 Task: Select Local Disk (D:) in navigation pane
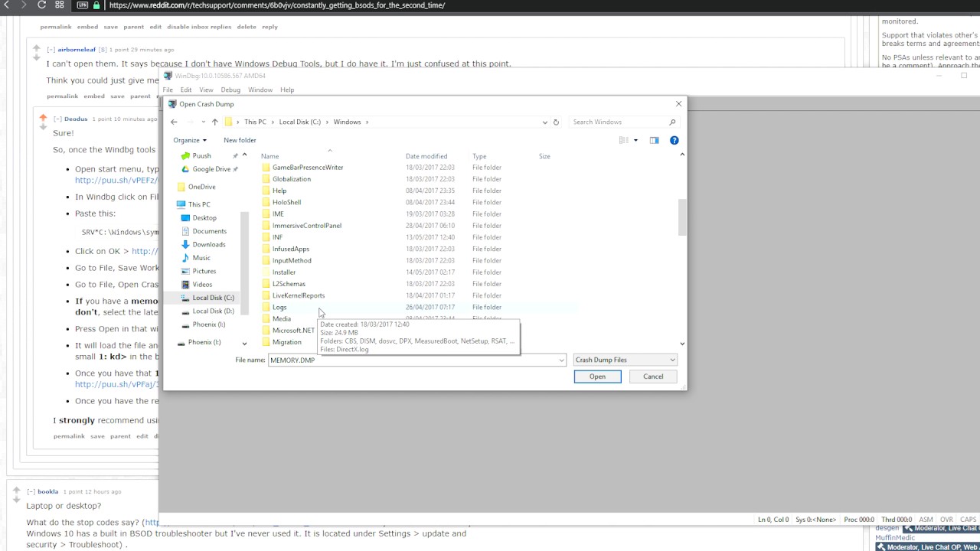point(213,311)
